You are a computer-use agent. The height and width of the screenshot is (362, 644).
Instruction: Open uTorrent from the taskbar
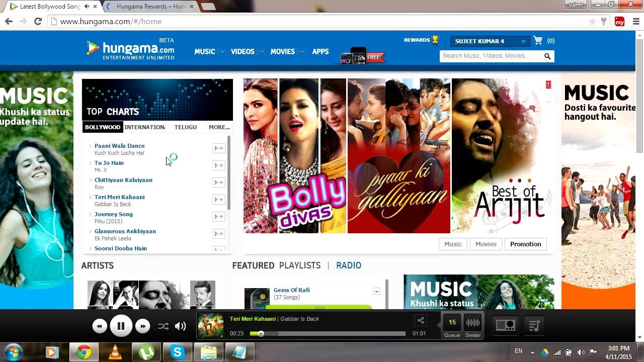click(x=146, y=353)
